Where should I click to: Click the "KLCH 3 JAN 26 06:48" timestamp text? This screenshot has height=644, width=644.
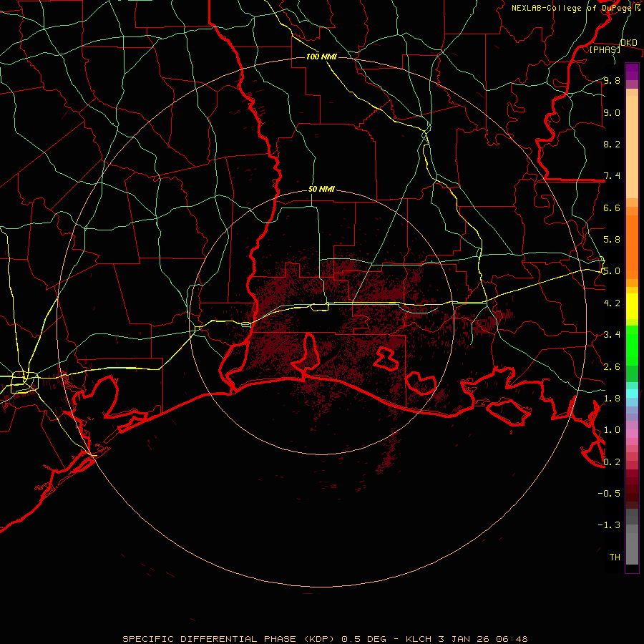pyautogui.click(x=467, y=639)
